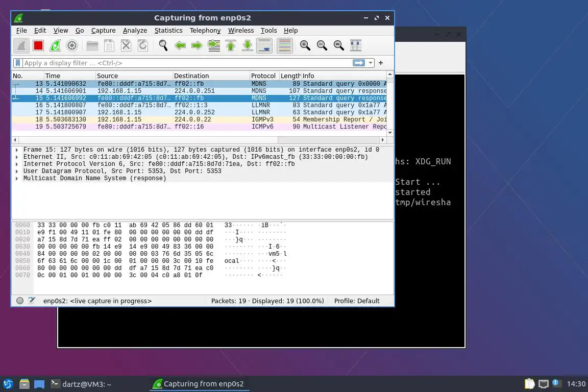Click the go to specified packet icon
This screenshot has height=392, width=588.
point(214,46)
